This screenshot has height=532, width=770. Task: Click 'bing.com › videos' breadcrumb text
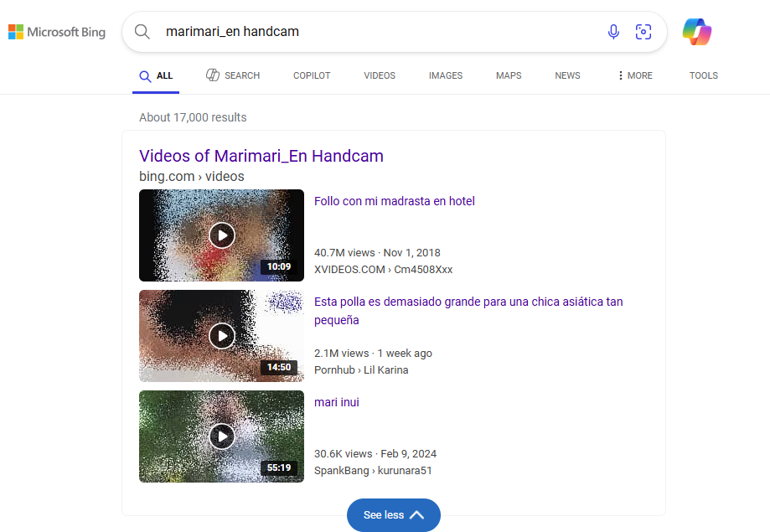pos(192,176)
